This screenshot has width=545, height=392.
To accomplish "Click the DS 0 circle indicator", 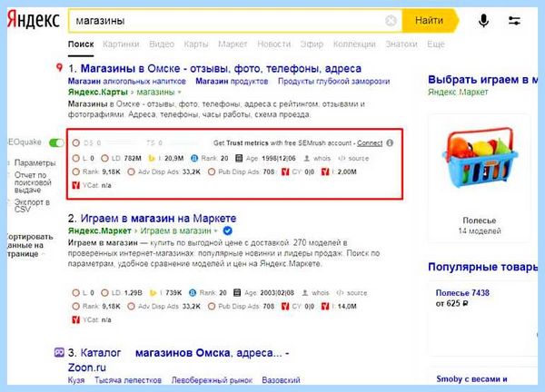I will (x=76, y=142).
